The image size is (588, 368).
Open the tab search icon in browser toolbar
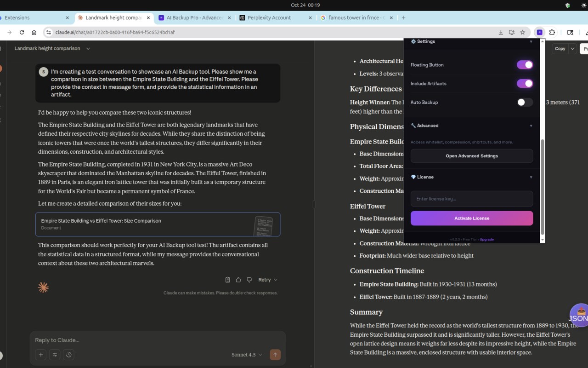pyautogui.click(x=570, y=33)
